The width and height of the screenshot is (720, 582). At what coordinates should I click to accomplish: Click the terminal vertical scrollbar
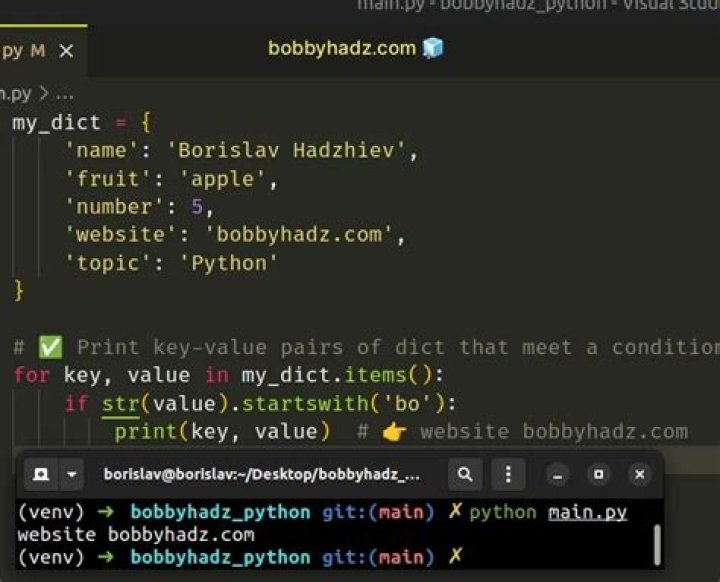coord(657,544)
